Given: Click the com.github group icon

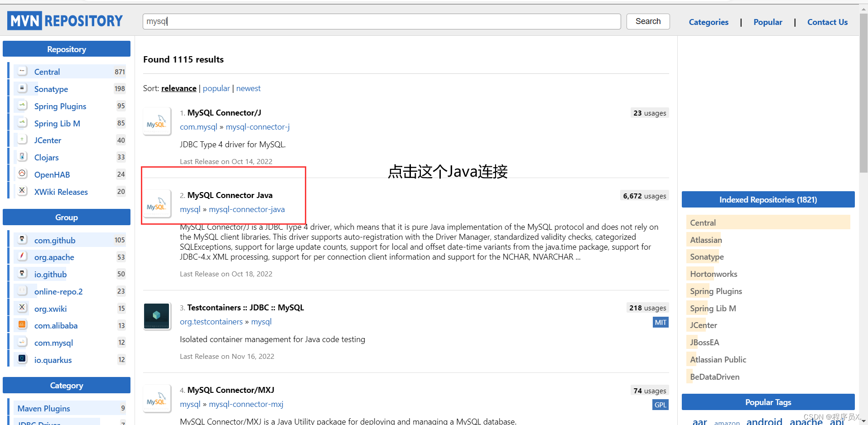Looking at the screenshot, I should [x=22, y=240].
